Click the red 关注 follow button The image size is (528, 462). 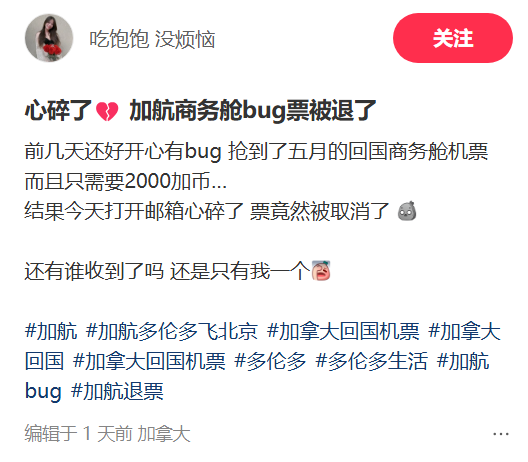pyautogui.click(x=453, y=38)
